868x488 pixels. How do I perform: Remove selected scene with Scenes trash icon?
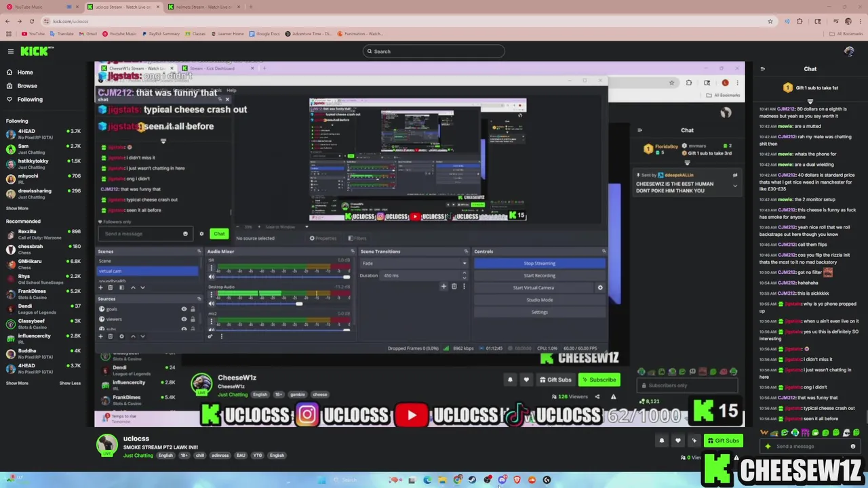click(x=111, y=287)
